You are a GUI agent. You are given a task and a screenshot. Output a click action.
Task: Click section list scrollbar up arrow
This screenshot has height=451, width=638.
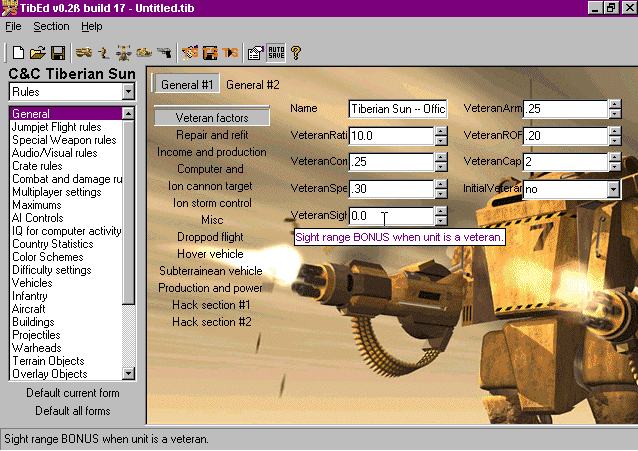point(128,113)
